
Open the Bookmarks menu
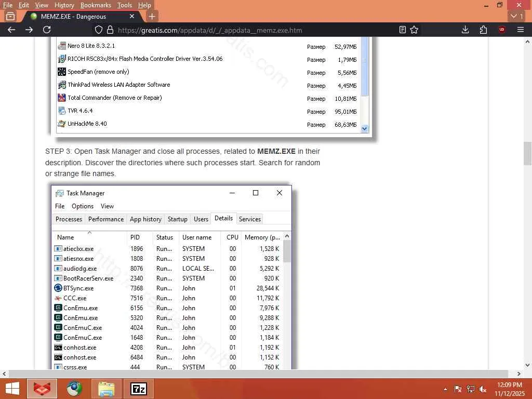click(x=96, y=5)
